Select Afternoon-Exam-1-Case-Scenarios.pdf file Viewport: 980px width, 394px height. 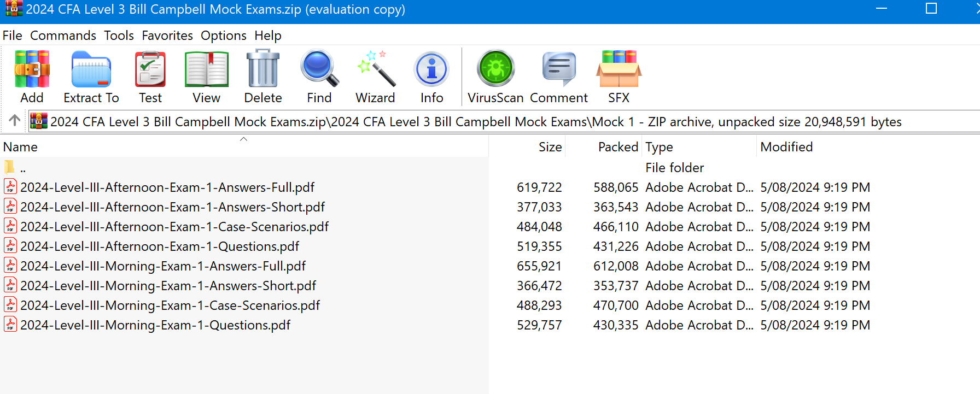(174, 227)
